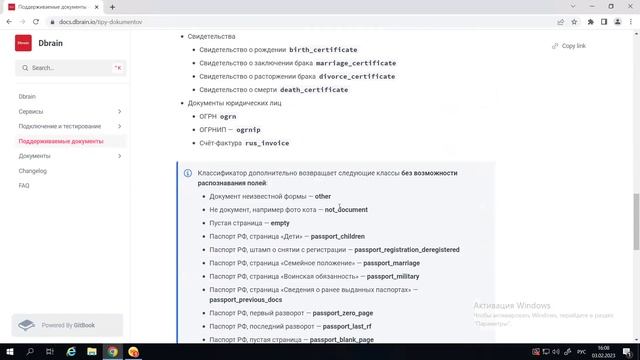
Task: Open the Chrome extensions puzzle icon
Action: [590, 22]
